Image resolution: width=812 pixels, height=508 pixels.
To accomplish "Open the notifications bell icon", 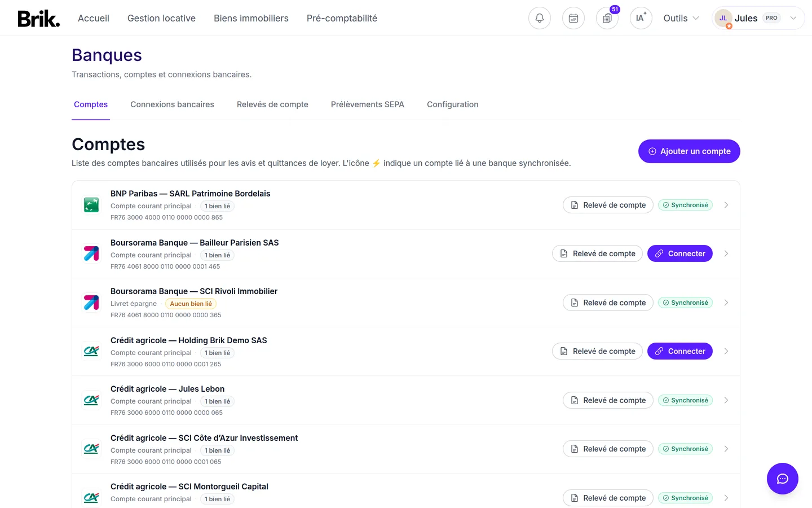I will (x=540, y=18).
